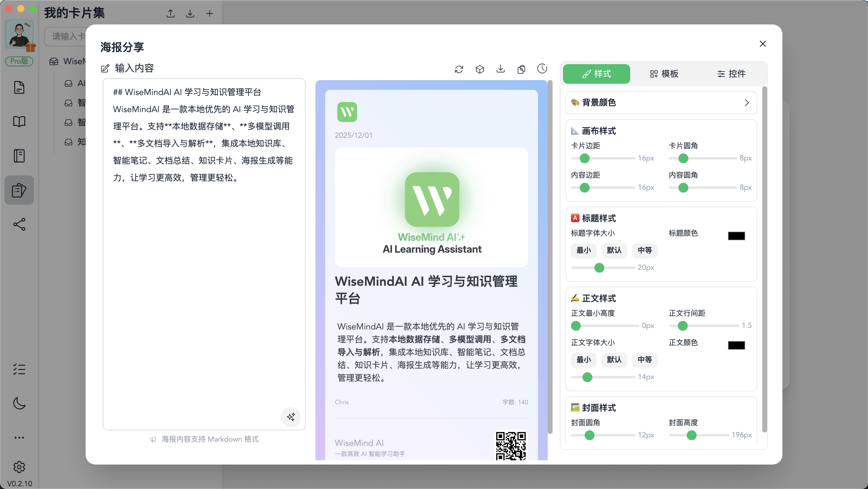868x489 pixels.
Task: Click the Pro版 badge
Action: [x=19, y=61]
